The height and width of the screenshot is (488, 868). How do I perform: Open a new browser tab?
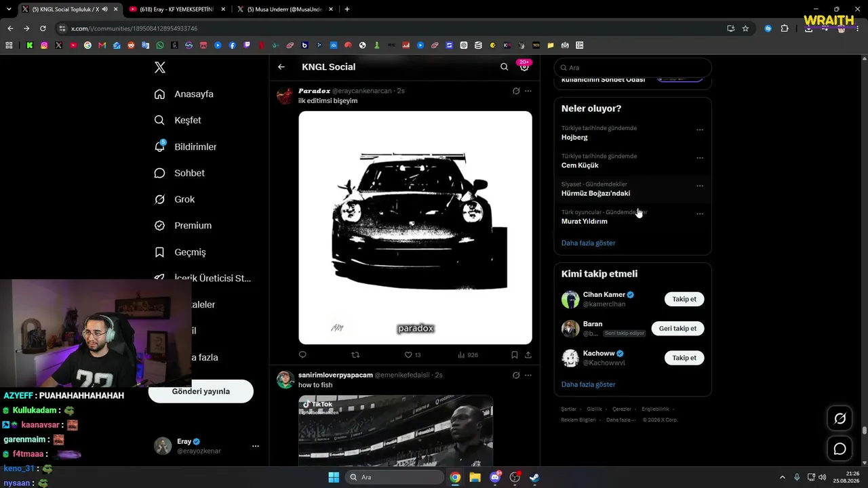point(347,9)
